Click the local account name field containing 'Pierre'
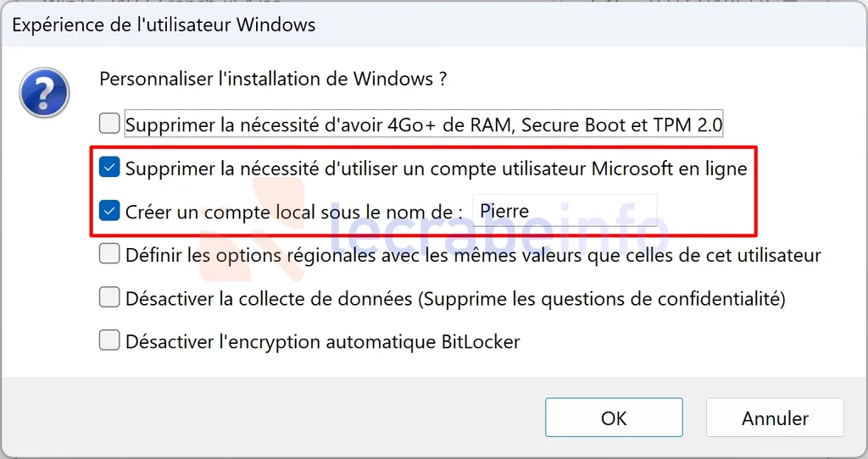Screen dimensions: 868x459 coord(564,211)
